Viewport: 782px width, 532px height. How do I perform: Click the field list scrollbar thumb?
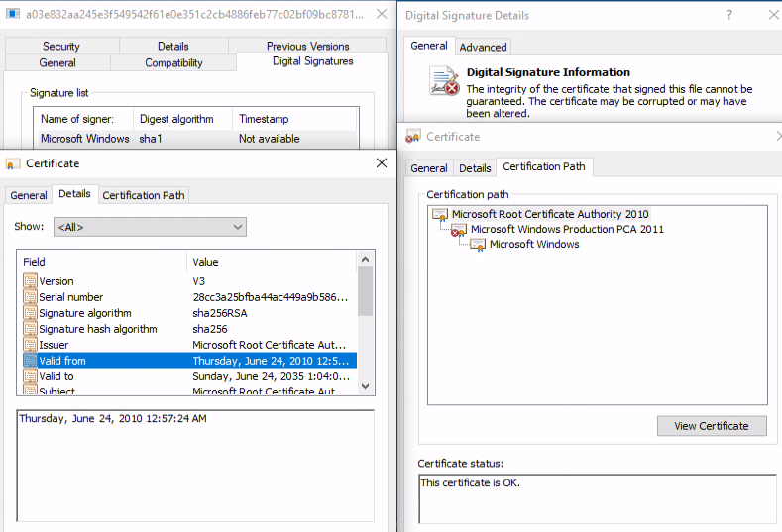365,291
